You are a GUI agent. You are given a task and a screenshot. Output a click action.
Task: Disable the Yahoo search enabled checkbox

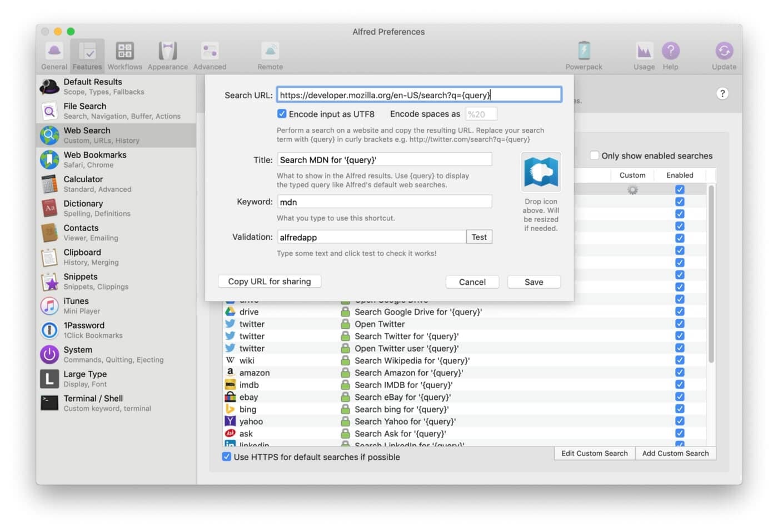click(x=680, y=421)
